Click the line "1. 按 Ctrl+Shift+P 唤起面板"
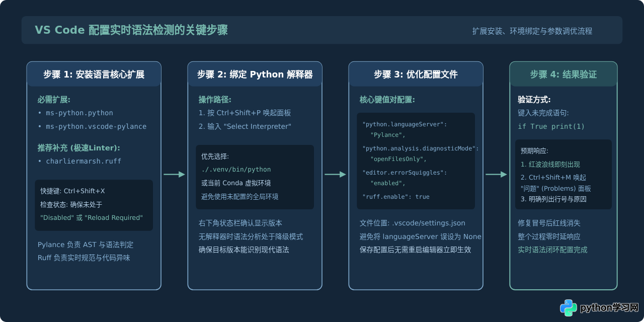Viewport: 644px width, 322px height. coord(245,113)
